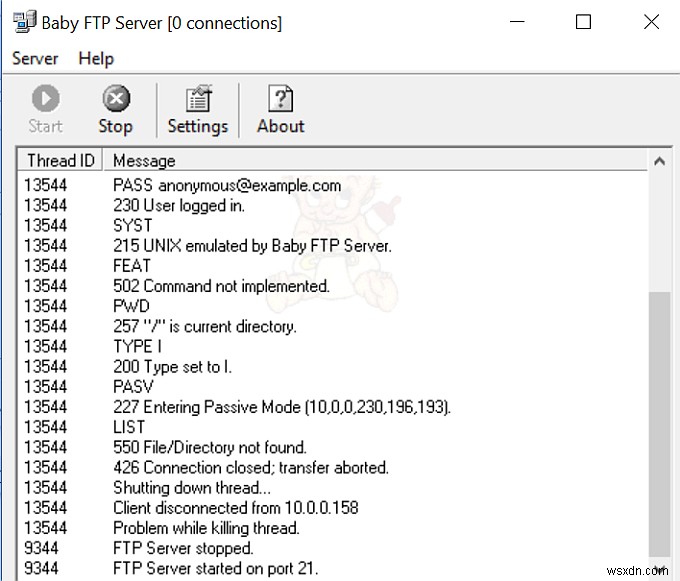The height and width of the screenshot is (581, 680).
Task: Select the "FTP Server stopped." log entry
Action: pyautogui.click(x=183, y=548)
